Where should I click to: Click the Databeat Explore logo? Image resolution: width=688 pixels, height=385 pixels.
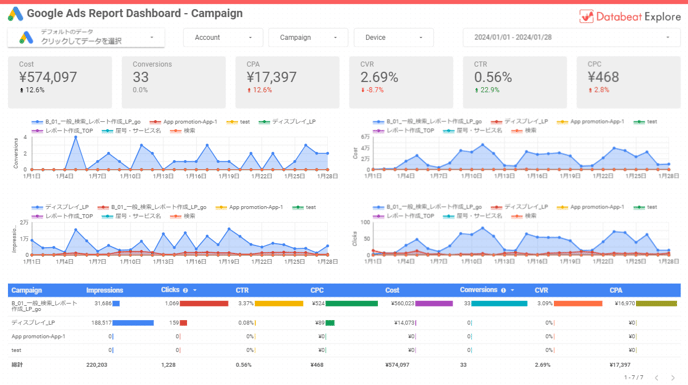click(x=630, y=17)
